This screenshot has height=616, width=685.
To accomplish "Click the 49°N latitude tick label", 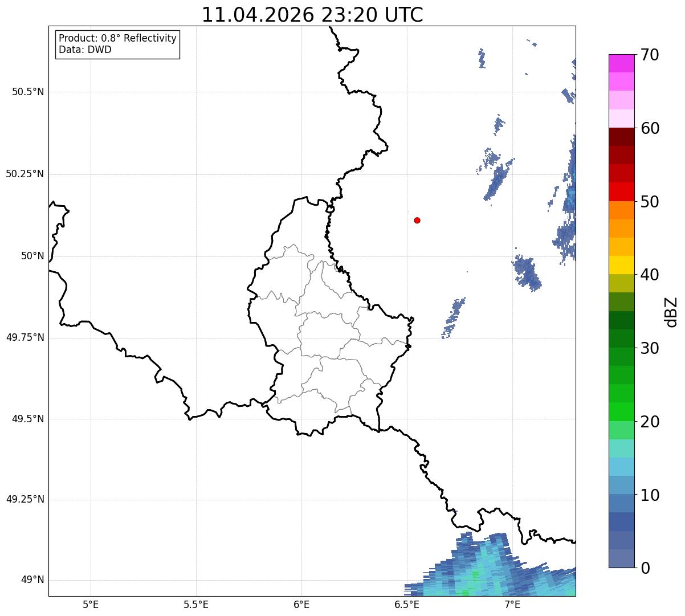I will pos(32,580).
